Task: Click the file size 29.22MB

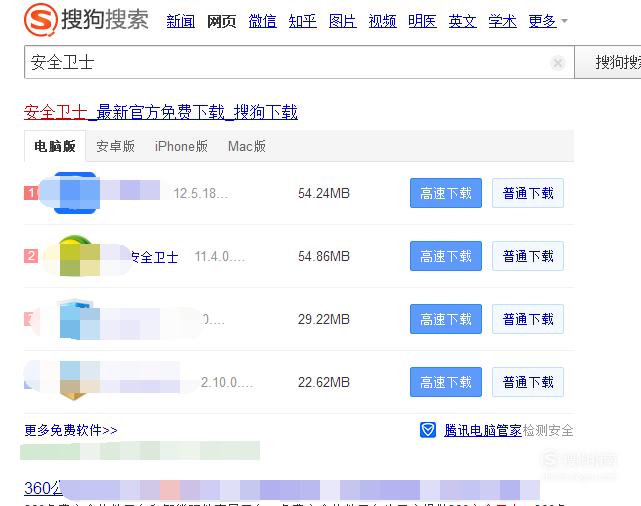Action: [x=324, y=319]
